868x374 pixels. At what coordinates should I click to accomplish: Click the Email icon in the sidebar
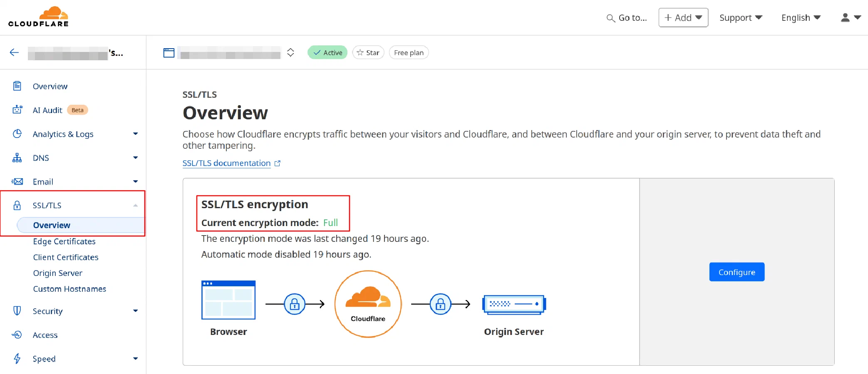coord(17,182)
